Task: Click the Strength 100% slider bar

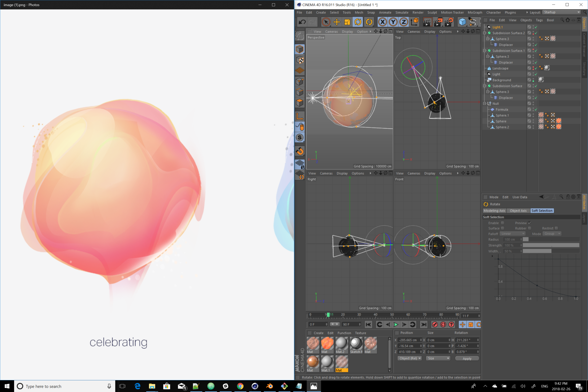Action: pyautogui.click(x=551, y=245)
